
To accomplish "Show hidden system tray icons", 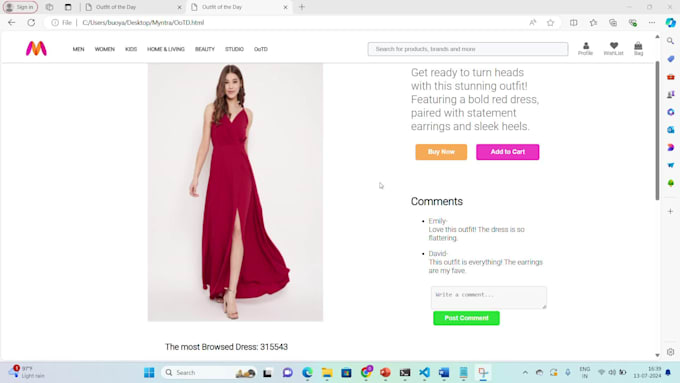I will tap(525, 373).
